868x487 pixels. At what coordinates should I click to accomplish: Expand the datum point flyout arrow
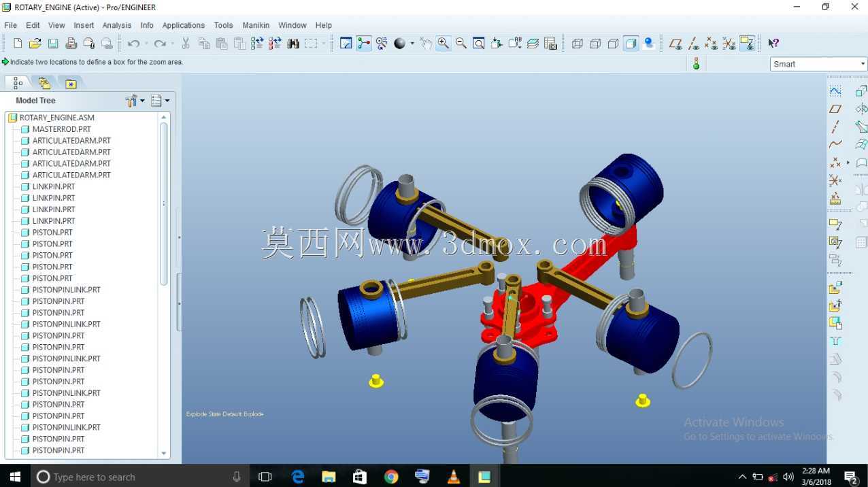848,163
